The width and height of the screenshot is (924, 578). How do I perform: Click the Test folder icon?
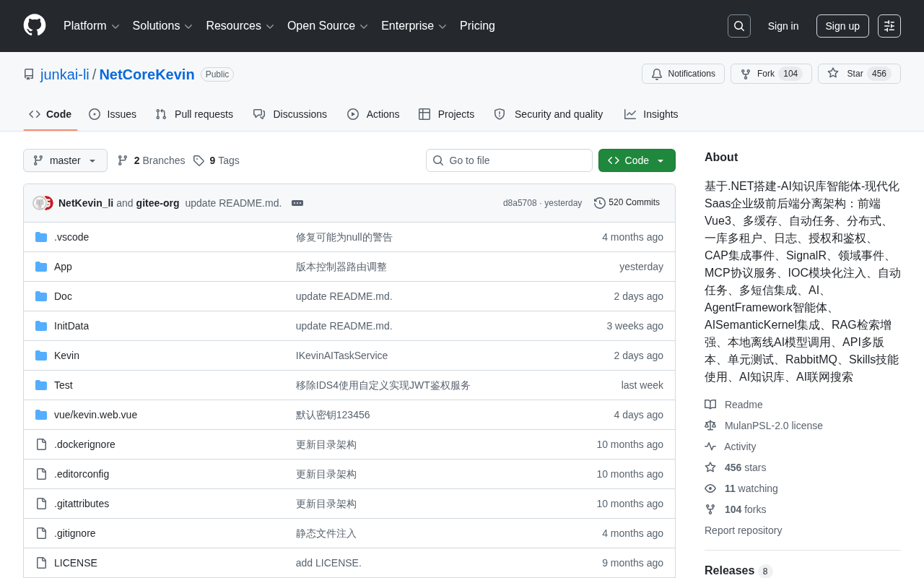41,385
